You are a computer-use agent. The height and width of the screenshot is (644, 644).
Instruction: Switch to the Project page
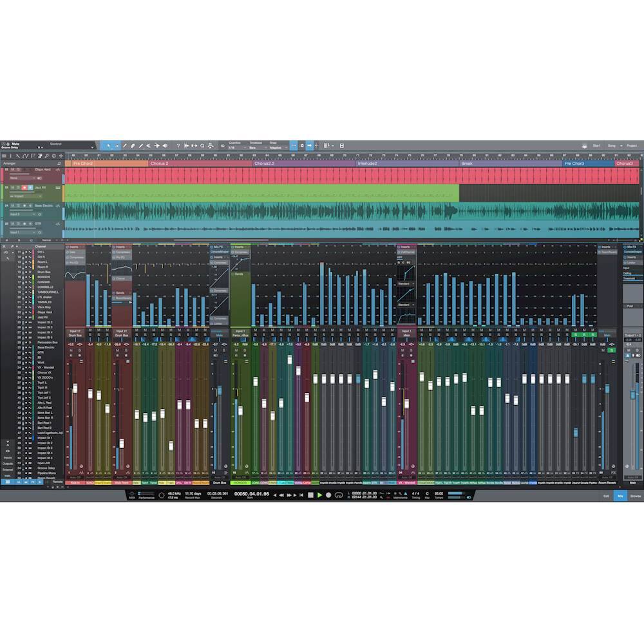click(x=630, y=146)
